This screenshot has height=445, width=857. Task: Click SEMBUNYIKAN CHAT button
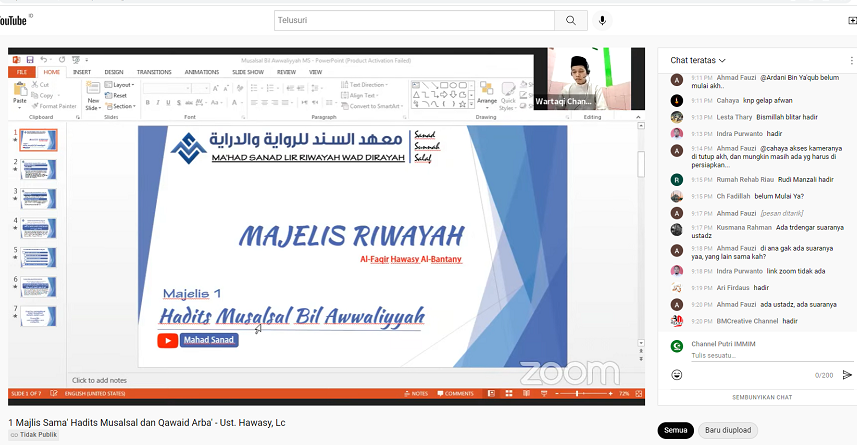762,397
